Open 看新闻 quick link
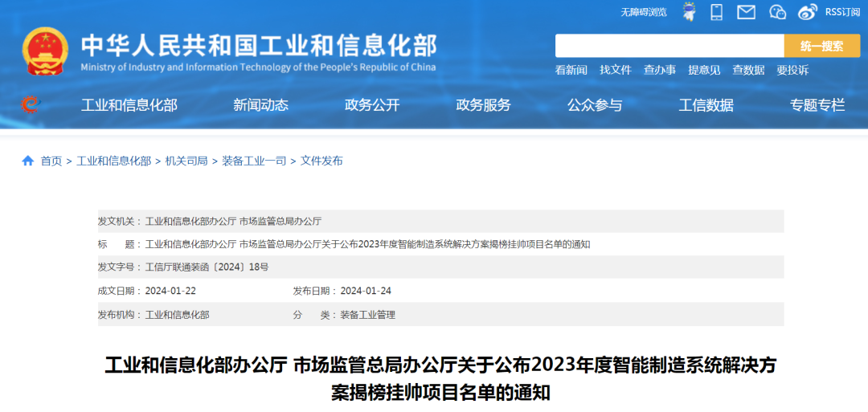This screenshot has height=412, width=868. pyautogui.click(x=571, y=70)
